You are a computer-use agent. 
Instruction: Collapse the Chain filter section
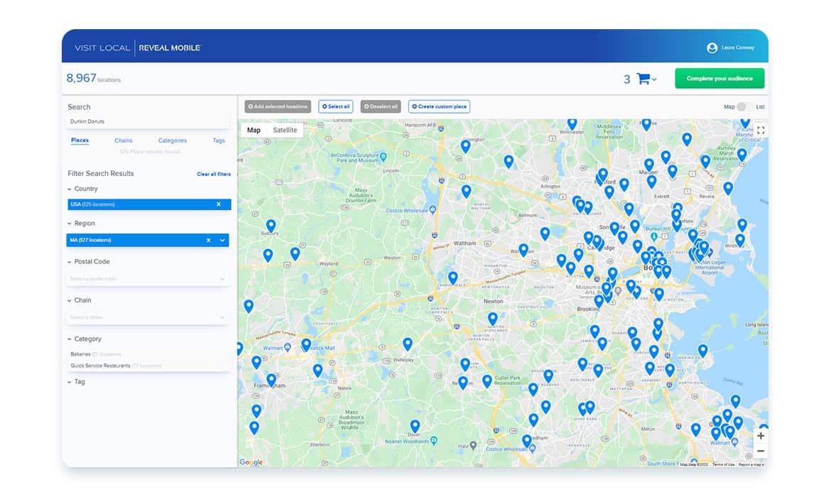coord(70,301)
